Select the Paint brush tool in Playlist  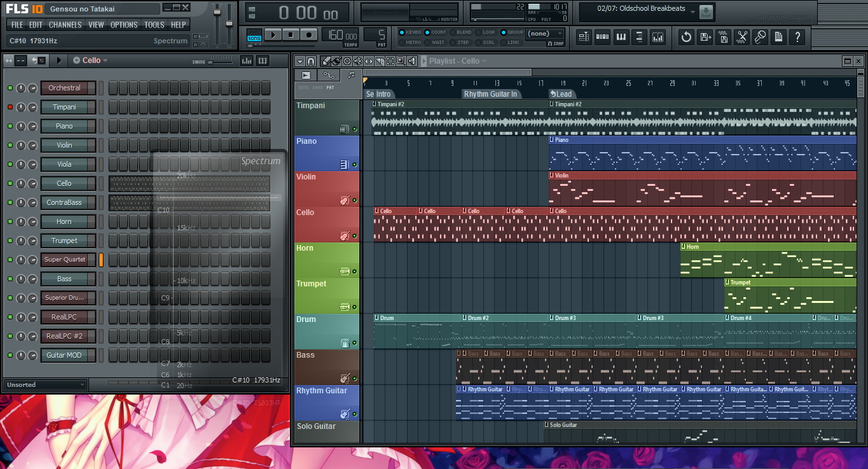(x=336, y=61)
